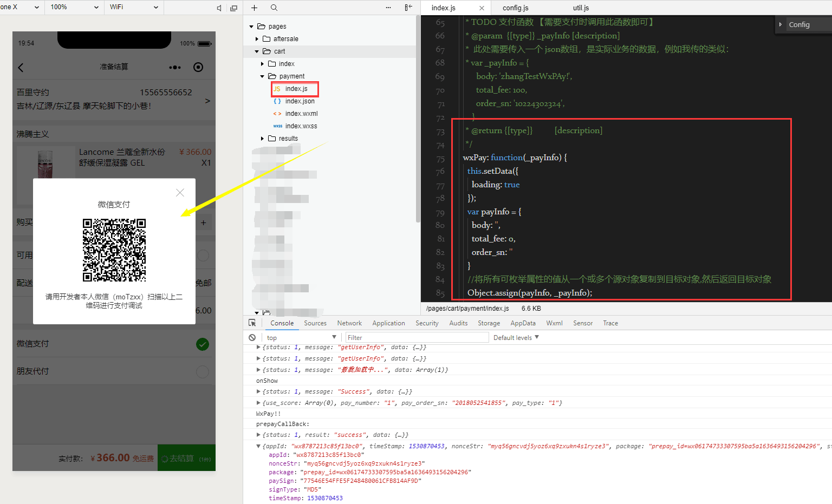Image resolution: width=832 pixels, height=504 pixels.
Task: Select the 微信支付 payment radio option
Action: [203, 344]
